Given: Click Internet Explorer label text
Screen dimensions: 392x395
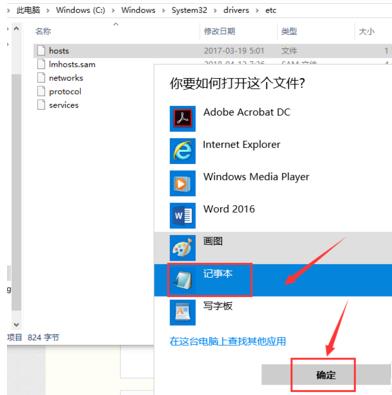Looking at the screenshot, I should [242, 145].
